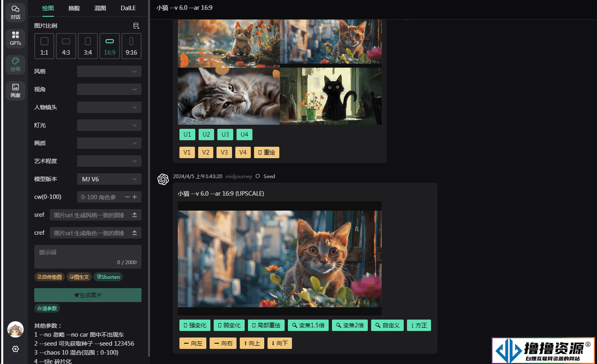Click the user avatar in sidebar
Image resolution: width=597 pixels, height=364 pixels.
click(x=15, y=329)
